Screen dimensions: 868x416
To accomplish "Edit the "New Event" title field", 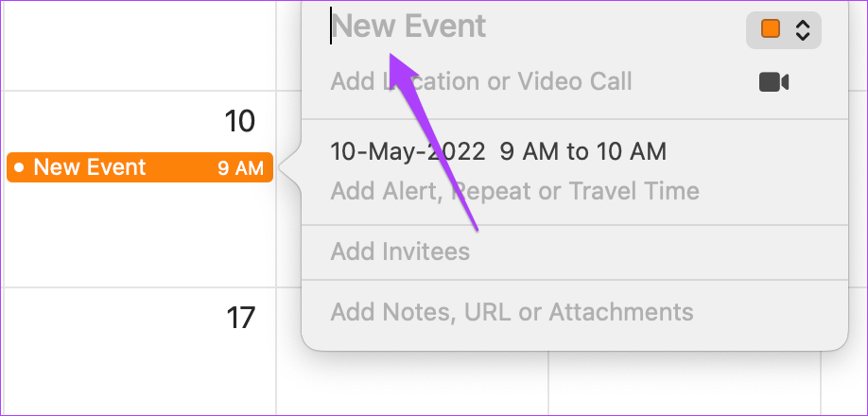I will tap(409, 26).
